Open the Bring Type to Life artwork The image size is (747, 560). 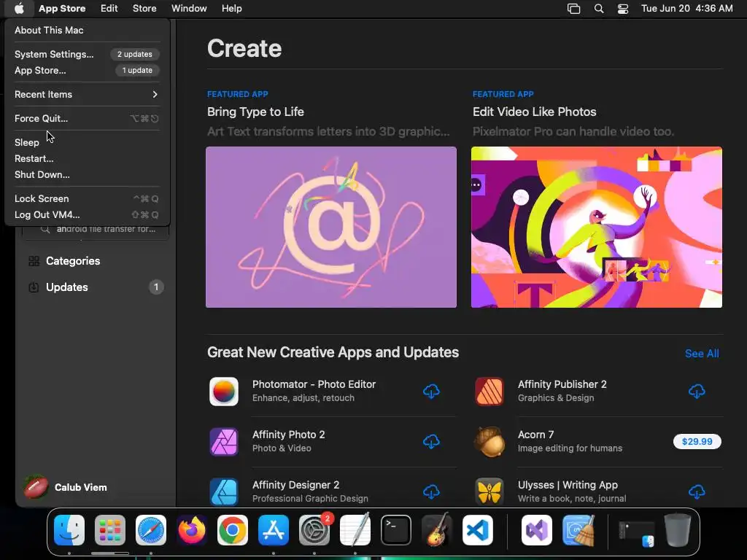click(x=331, y=227)
